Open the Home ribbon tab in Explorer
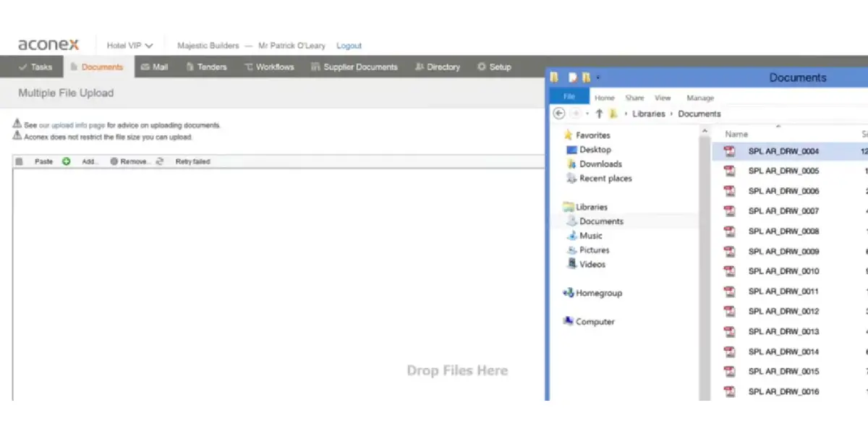 [604, 98]
